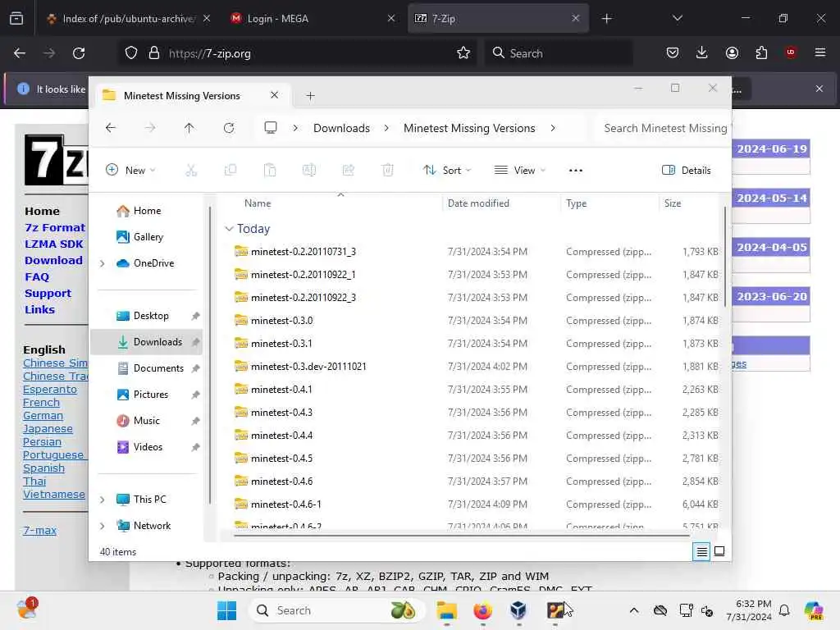Image resolution: width=840 pixels, height=630 pixels.
Task: Click the Cut scissors icon in Explorer toolbar
Action: tap(191, 171)
